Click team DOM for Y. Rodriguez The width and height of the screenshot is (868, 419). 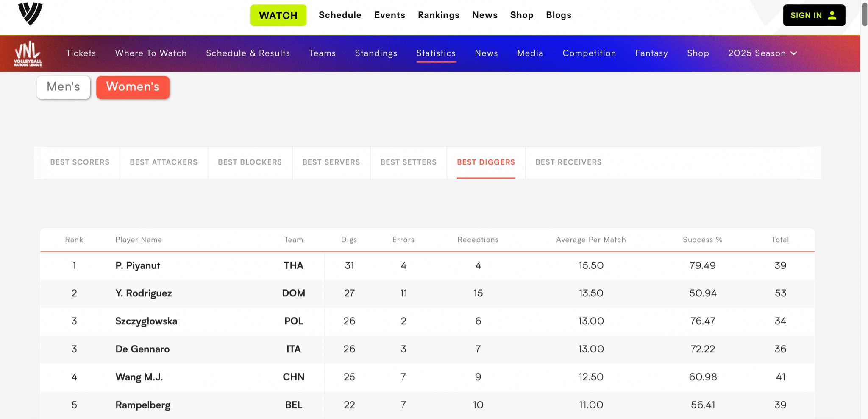pyautogui.click(x=293, y=293)
